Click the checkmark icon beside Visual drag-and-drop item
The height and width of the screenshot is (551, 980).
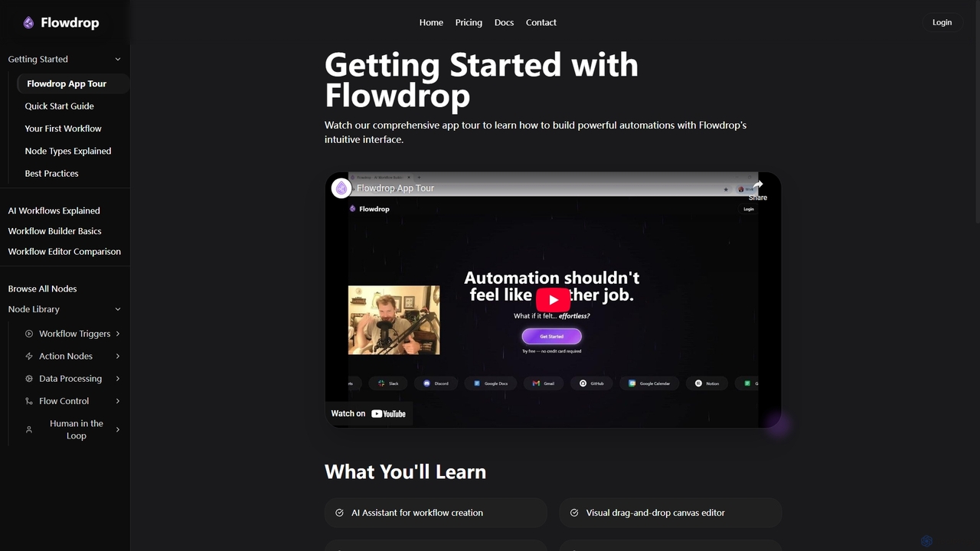point(574,513)
